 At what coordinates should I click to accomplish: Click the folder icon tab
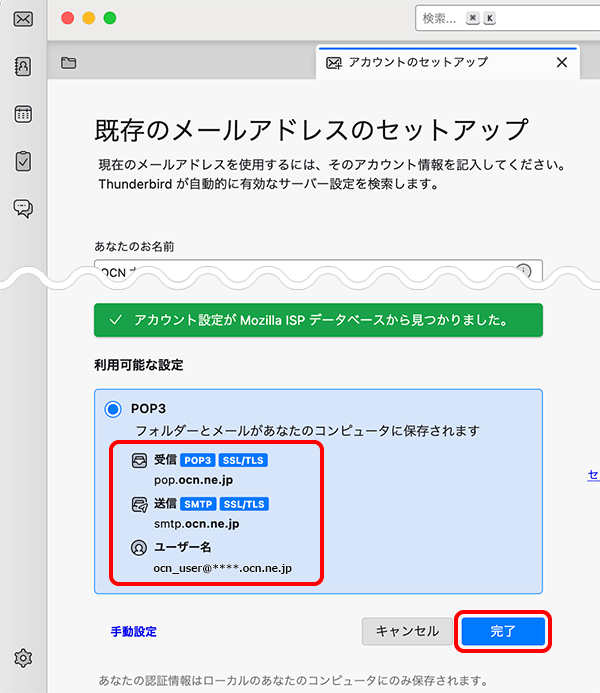[68, 63]
